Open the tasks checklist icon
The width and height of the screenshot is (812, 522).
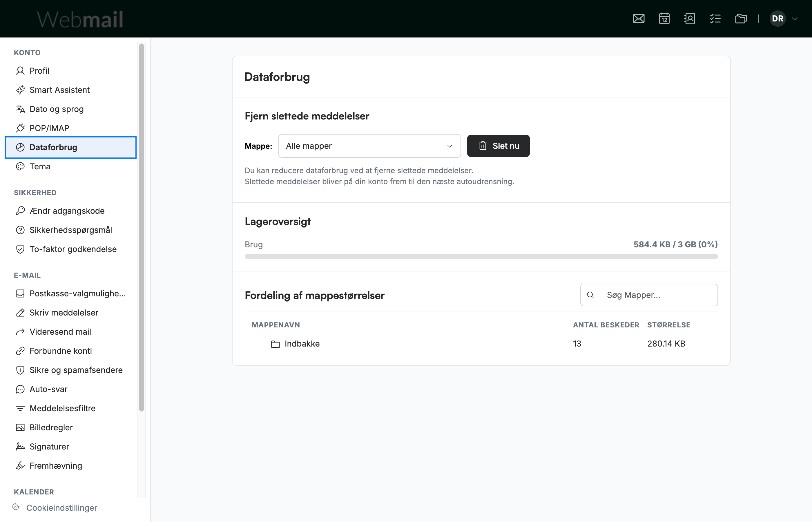[715, 19]
